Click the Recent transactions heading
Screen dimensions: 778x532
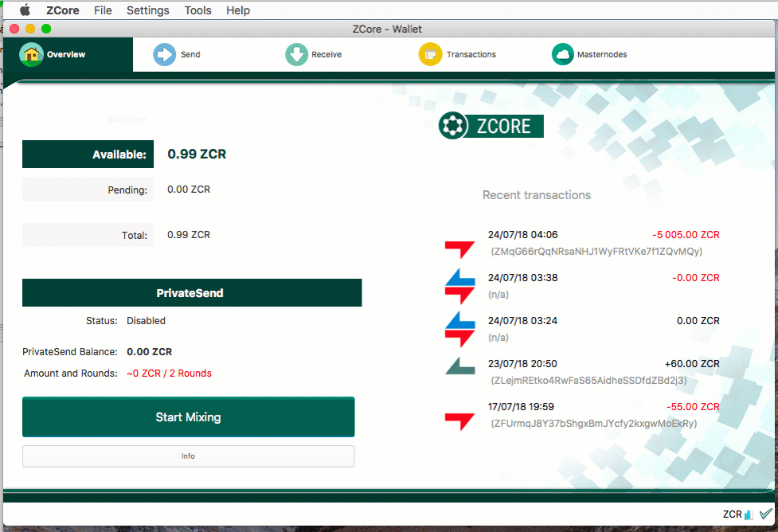pyautogui.click(x=537, y=195)
